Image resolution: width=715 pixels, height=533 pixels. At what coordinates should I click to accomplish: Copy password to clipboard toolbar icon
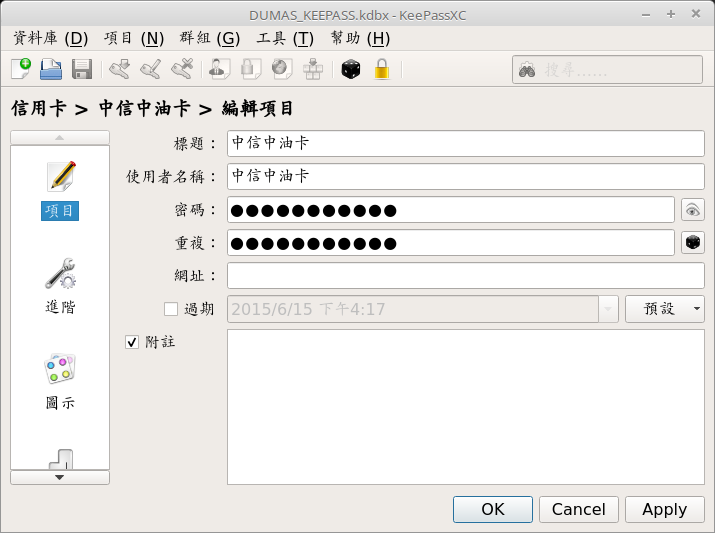coord(250,69)
